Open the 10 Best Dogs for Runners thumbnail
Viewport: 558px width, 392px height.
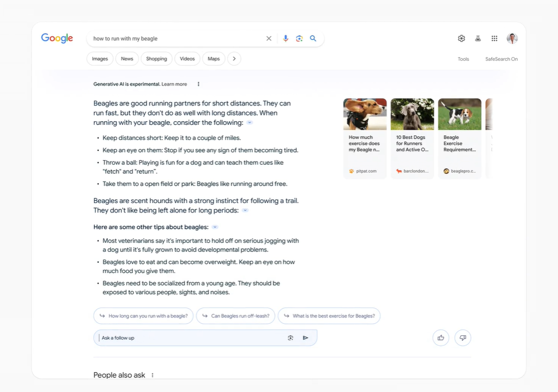(412, 113)
